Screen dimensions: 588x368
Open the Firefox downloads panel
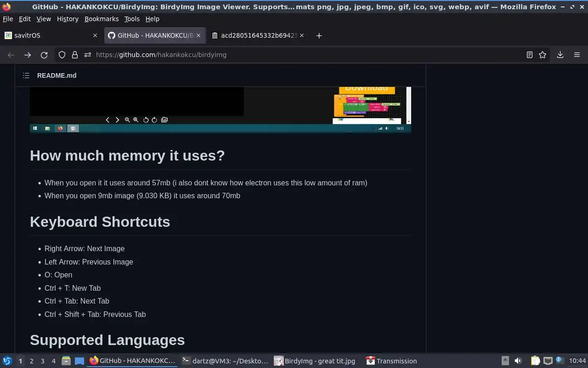(560, 55)
